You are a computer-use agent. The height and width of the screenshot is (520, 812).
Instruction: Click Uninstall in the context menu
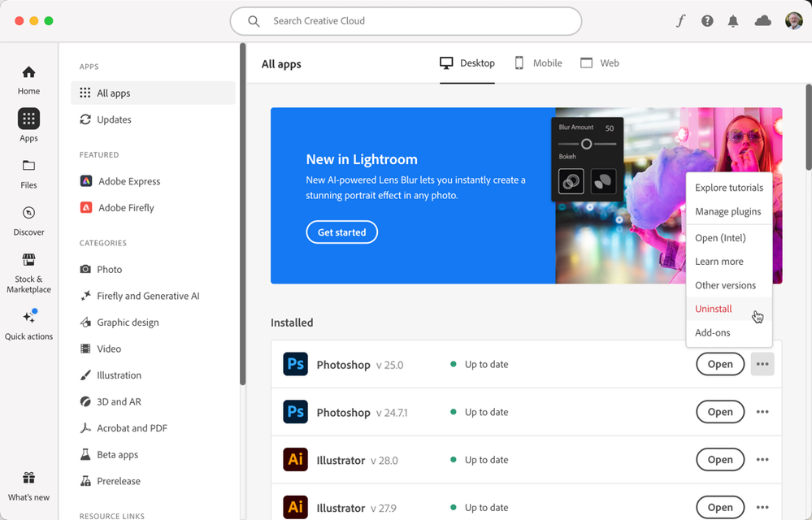(728, 309)
